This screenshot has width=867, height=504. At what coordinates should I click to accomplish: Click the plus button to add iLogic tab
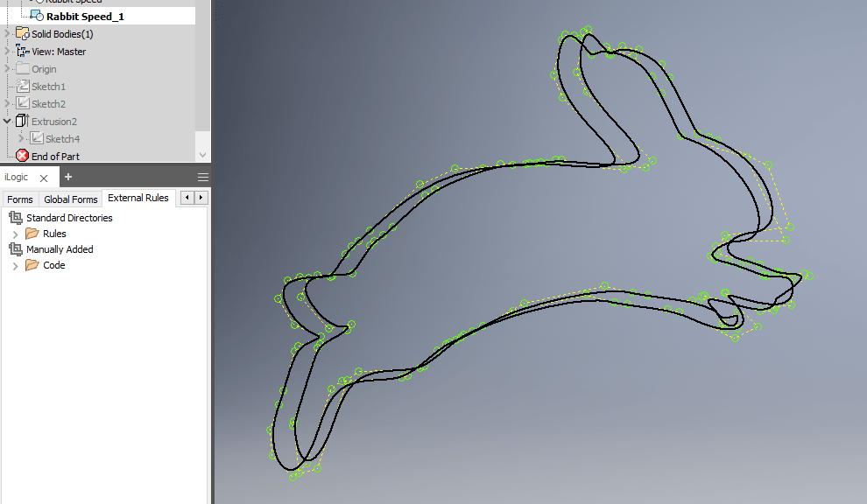[67, 176]
